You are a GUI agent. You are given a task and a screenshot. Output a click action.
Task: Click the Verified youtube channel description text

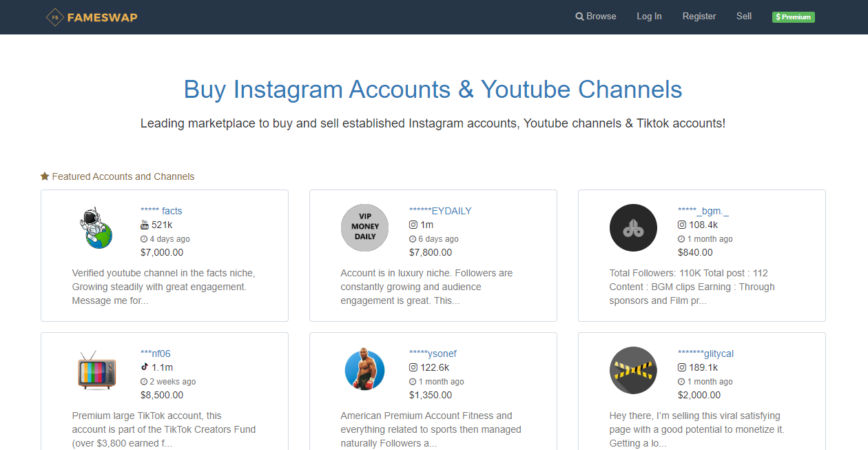(164, 287)
